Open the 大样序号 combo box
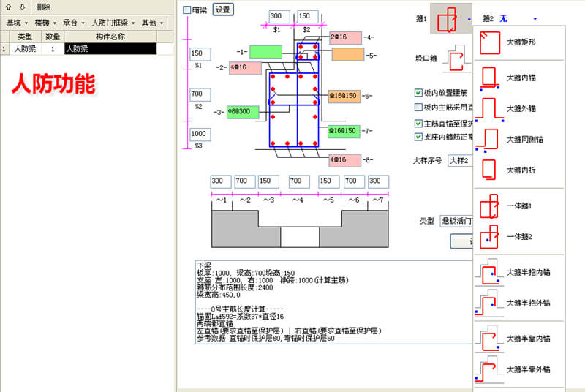The width and height of the screenshot is (585, 392). click(x=461, y=159)
